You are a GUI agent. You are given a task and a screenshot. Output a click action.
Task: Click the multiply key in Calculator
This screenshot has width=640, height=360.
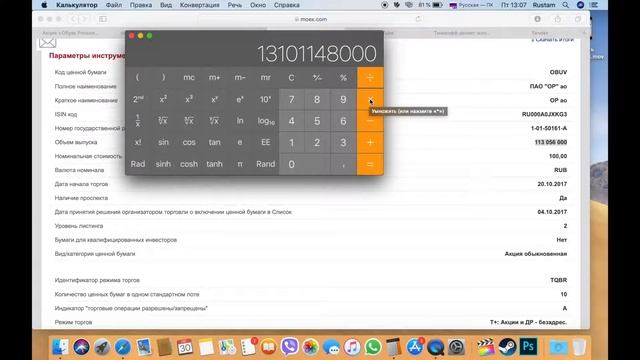(x=370, y=100)
